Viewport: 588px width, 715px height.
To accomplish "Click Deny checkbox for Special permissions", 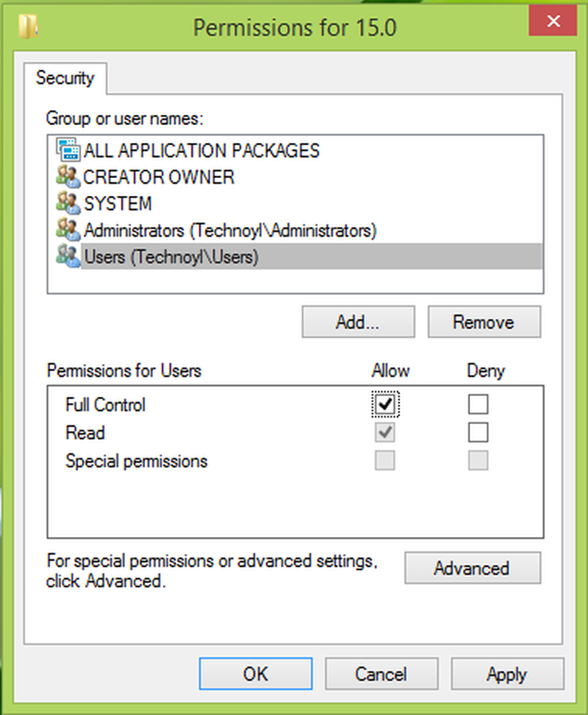I will click(478, 460).
